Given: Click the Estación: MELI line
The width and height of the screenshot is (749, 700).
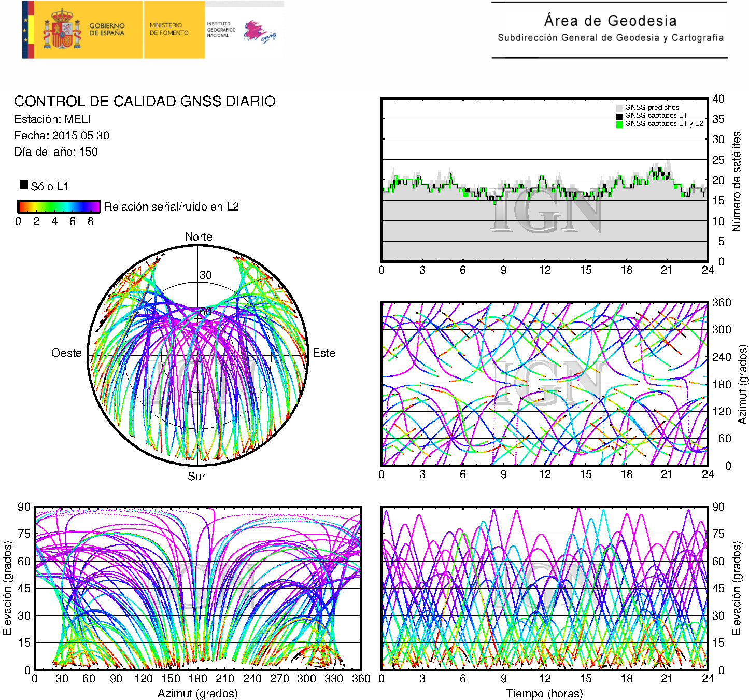Looking at the screenshot, I should [52, 119].
